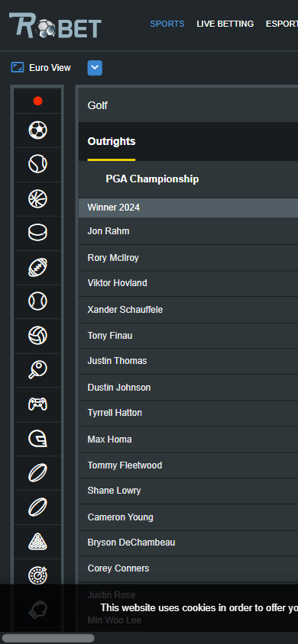Select the game controller esports icon
This screenshot has height=644, width=298.
37,404
